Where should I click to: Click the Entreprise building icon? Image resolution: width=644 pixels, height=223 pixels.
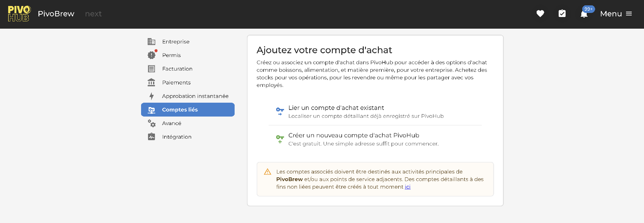(x=151, y=42)
